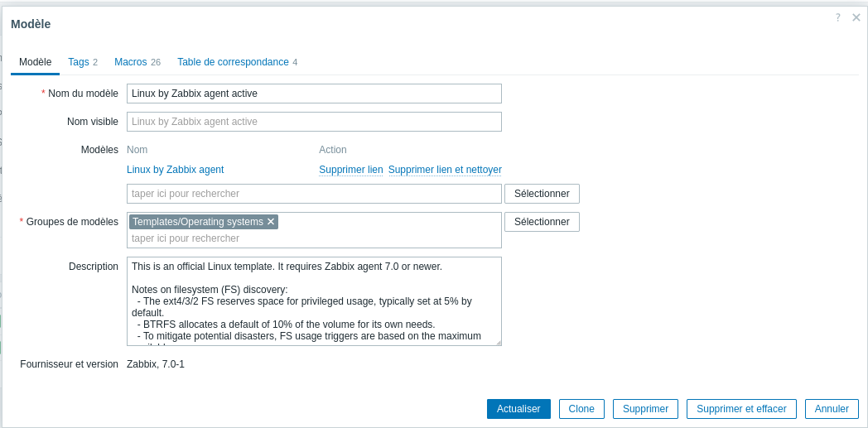The height and width of the screenshot is (428, 868).
Task: Click the Modèle dialog title
Action: pyautogui.click(x=31, y=24)
